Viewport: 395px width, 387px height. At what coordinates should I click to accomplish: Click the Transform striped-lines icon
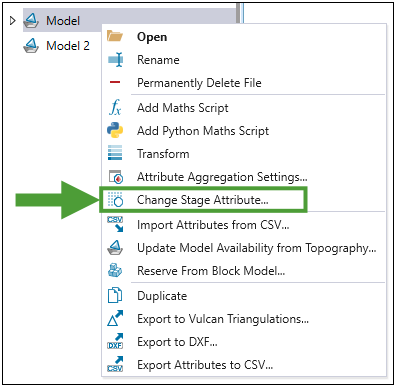(x=115, y=153)
